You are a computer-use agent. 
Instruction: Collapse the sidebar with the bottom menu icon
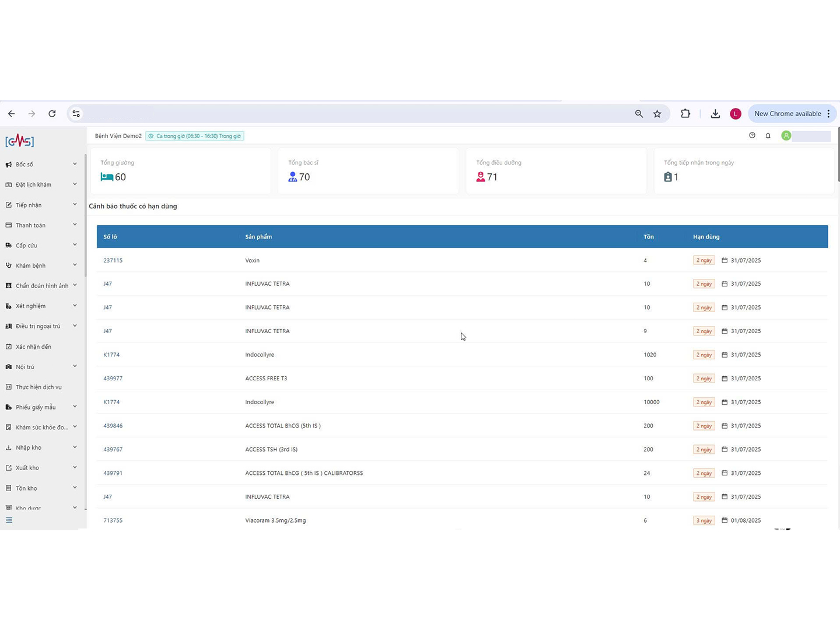(x=9, y=520)
